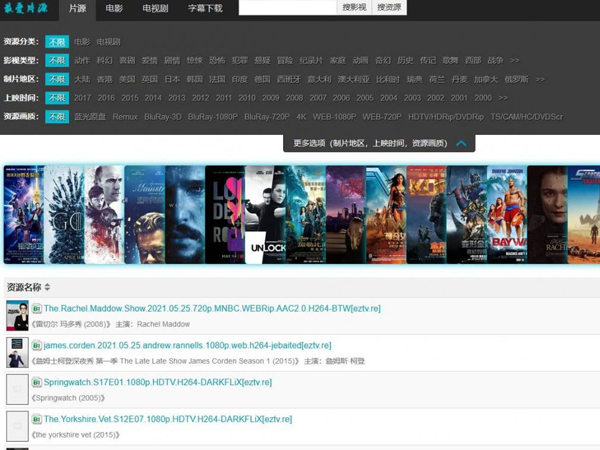Click the BT icon next to The.Yorkshire.Vet.S12E07
Screen dimensions: 600x450
[x=37, y=419]
